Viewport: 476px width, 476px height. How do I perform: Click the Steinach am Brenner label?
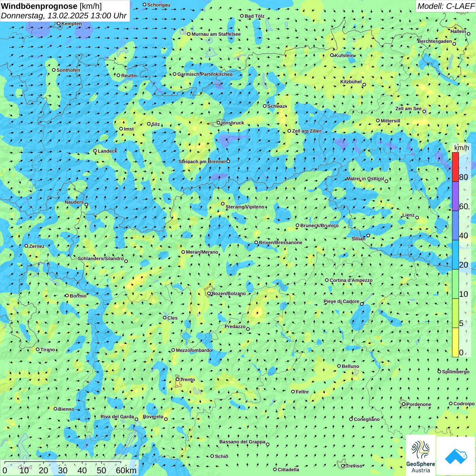(x=202, y=161)
